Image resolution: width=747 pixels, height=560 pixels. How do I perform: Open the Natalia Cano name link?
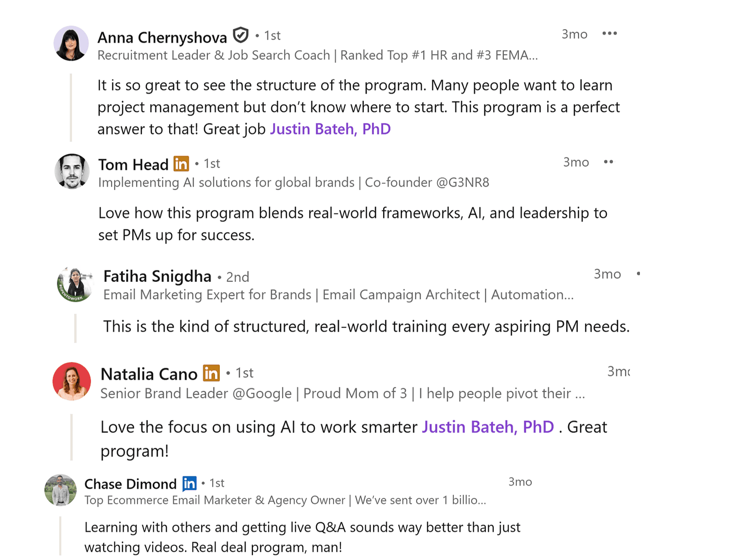click(x=149, y=374)
